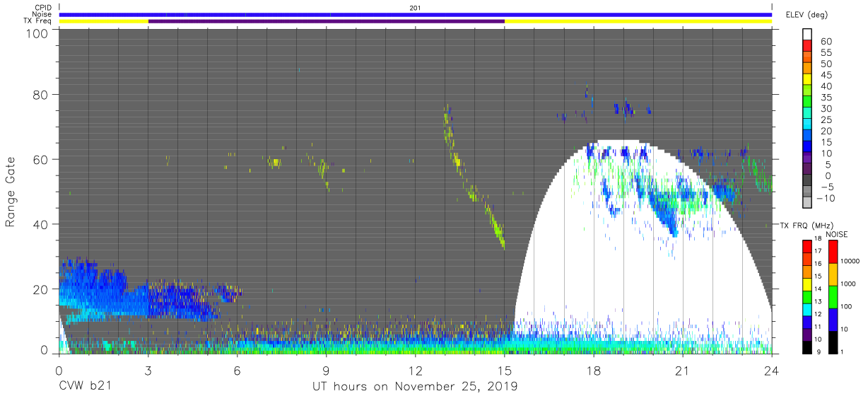Click the dark blue 10–15 segment of ELEV colorbar

pos(808,148)
